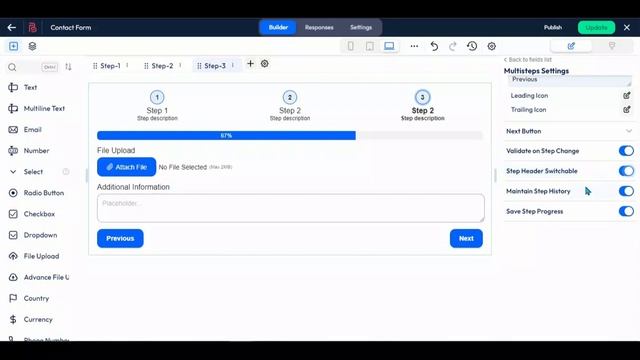This screenshot has width=640, height=360.
Task: Toggle field list sort order icon
Action: coord(68,67)
